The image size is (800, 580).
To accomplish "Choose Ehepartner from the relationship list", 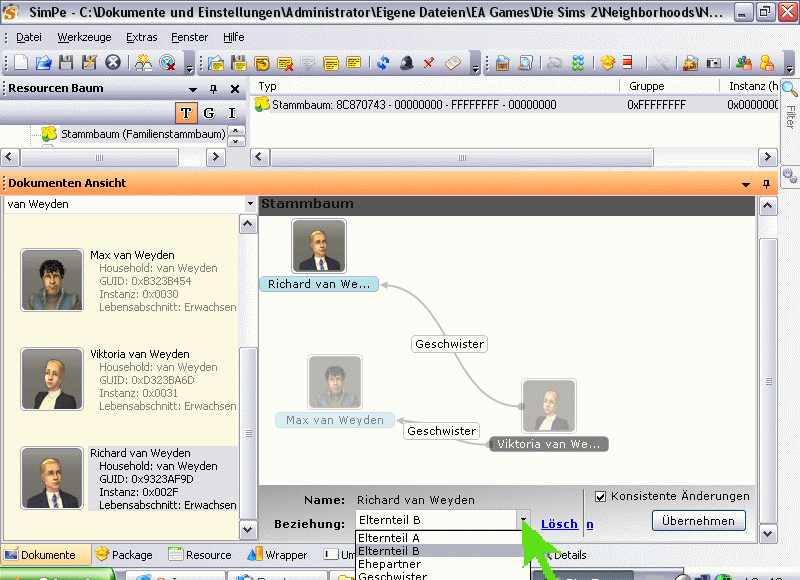I will (390, 564).
